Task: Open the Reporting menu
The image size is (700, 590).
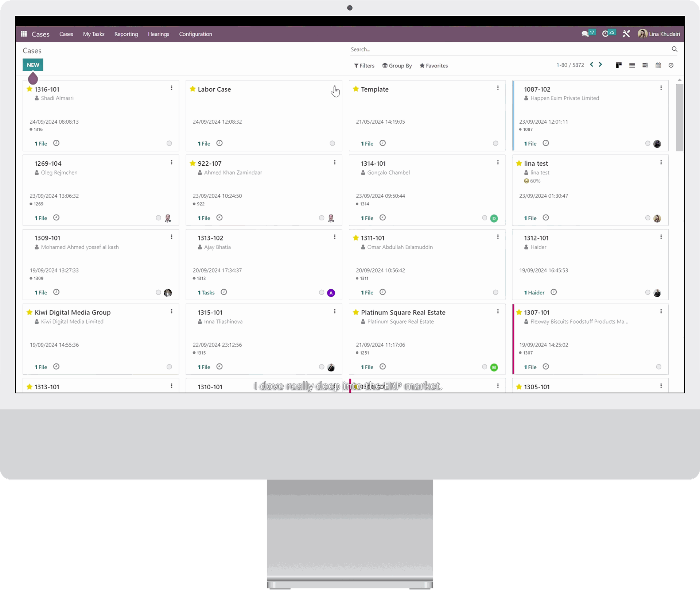Action: click(x=126, y=34)
